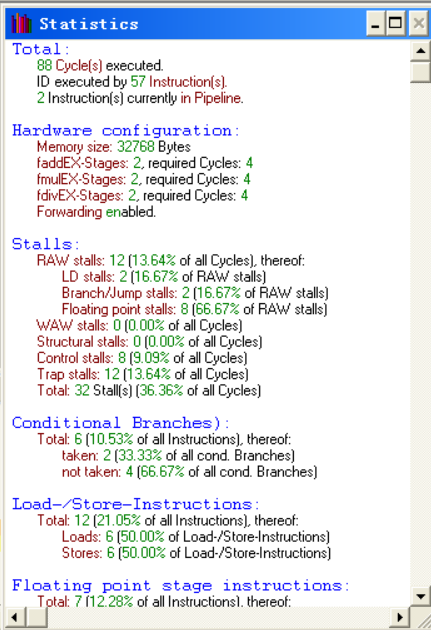
Task: Click the horizontal scrollbar right arrow
Action: click(400, 618)
